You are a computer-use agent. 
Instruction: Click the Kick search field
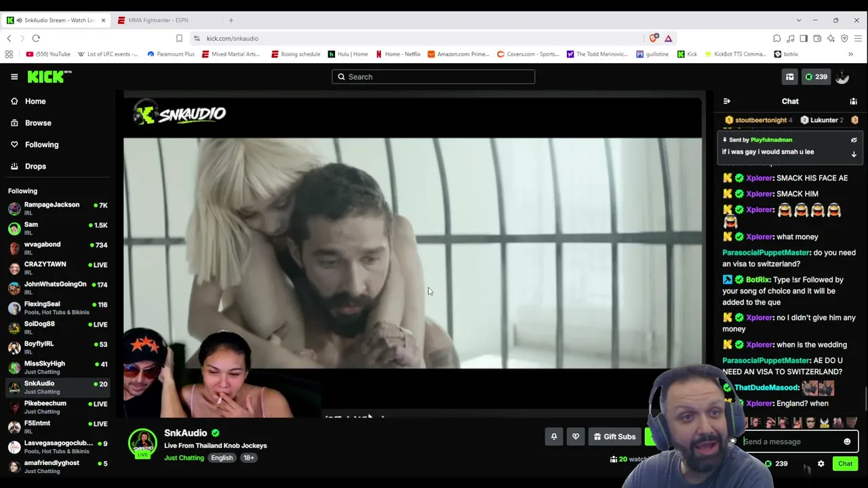pos(433,77)
